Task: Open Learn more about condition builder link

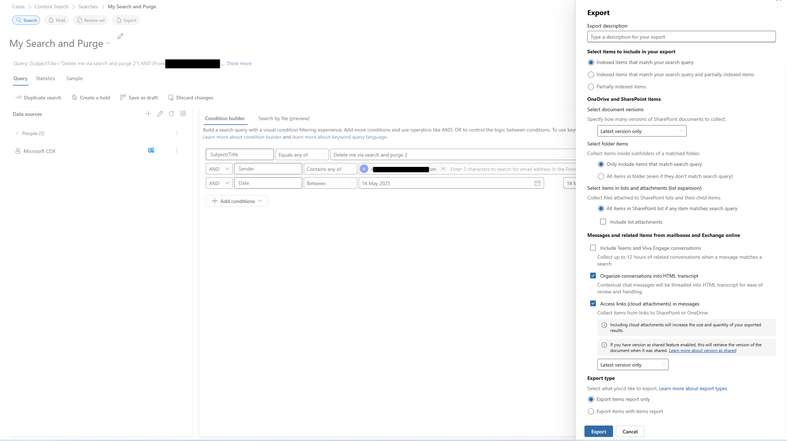Action: [242, 137]
